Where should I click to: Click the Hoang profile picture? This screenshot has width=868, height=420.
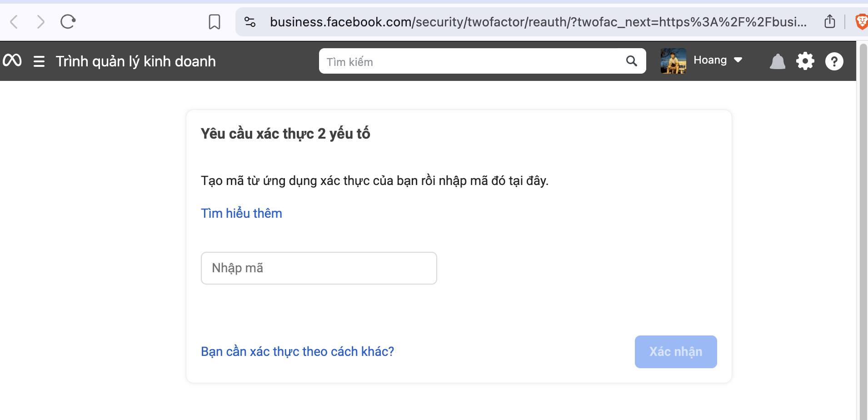(x=673, y=61)
